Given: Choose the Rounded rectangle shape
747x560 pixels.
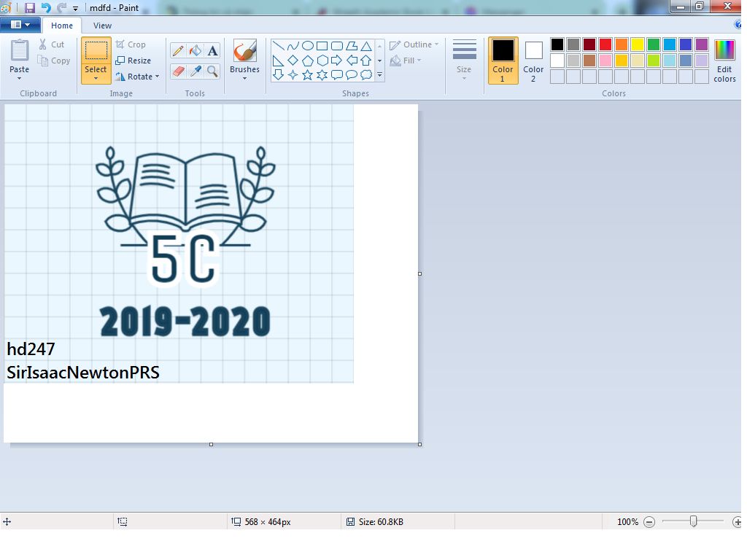Looking at the screenshot, I should (x=337, y=46).
